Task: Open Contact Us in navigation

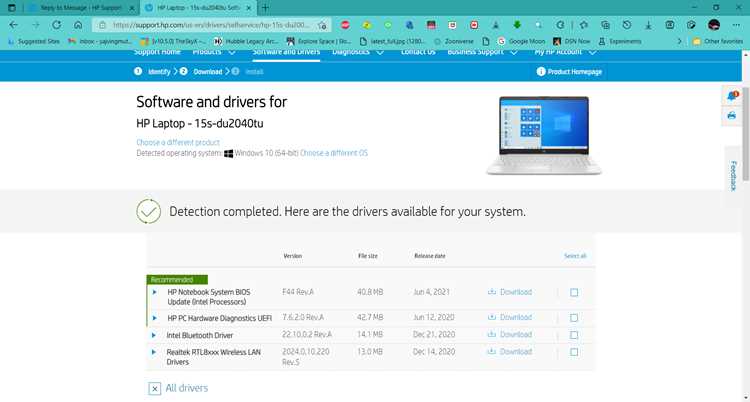Action: coord(418,52)
